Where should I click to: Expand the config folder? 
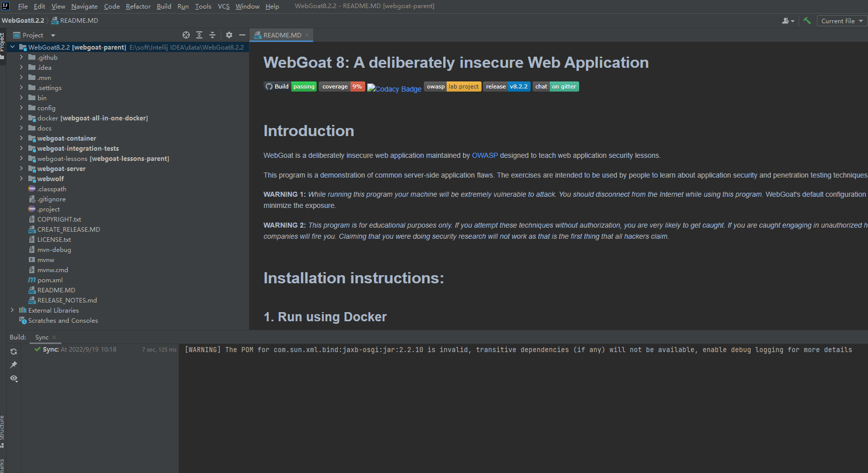click(21, 108)
